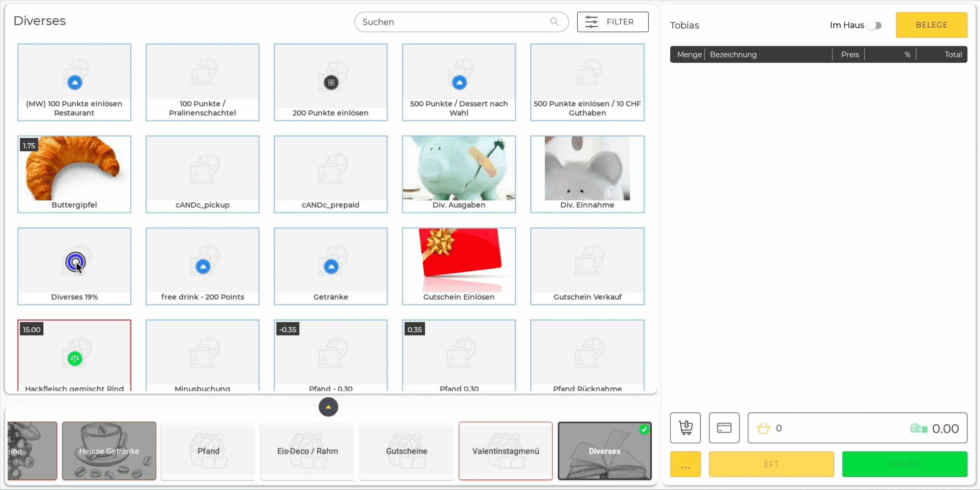This screenshot has height=490, width=980.
Task: Select the Gutscheine tab
Action: [x=406, y=450]
